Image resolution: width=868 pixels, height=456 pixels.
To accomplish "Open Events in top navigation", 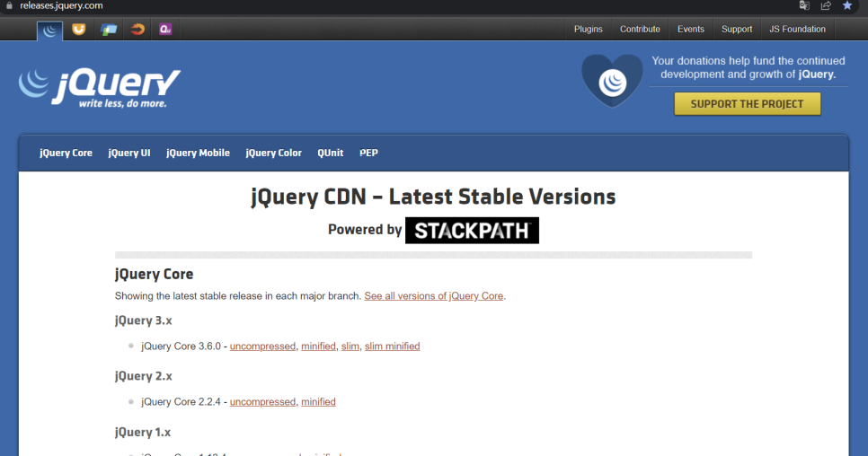I will 691,30.
